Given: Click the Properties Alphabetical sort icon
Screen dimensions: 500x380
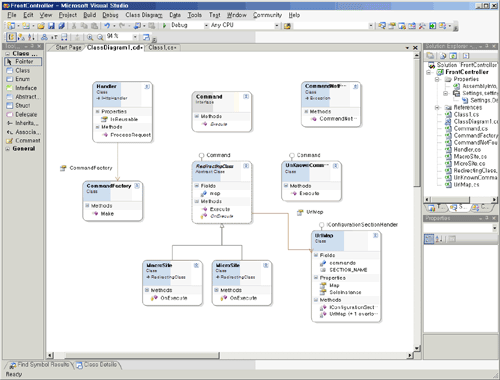Looking at the screenshot, I should 440,239.
